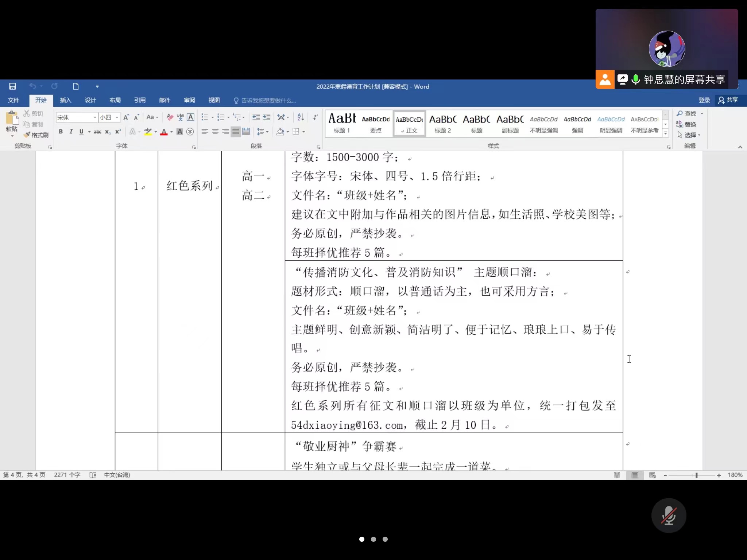Click the Save icon in quick access toolbar
The width and height of the screenshot is (747, 560).
pyautogui.click(x=12, y=86)
